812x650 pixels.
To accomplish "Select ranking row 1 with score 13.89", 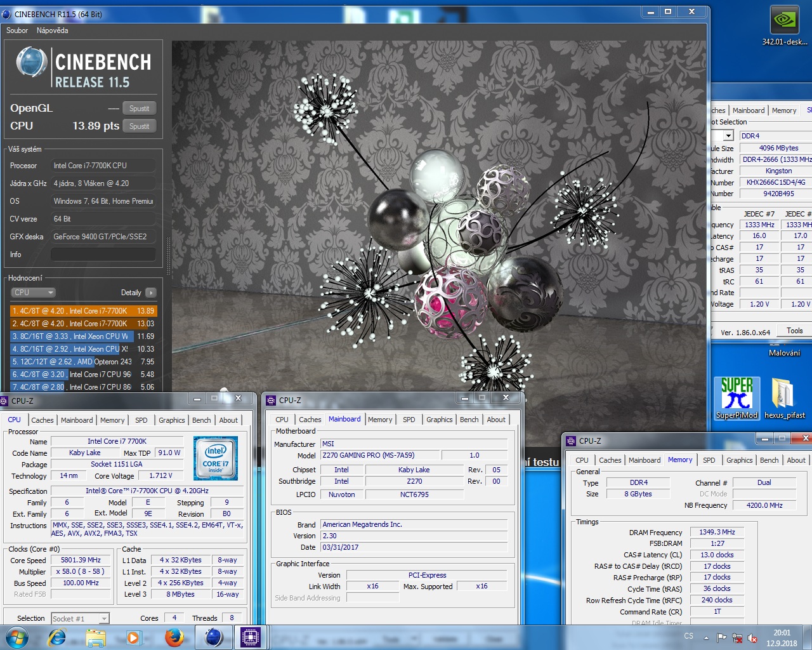I will click(x=83, y=311).
